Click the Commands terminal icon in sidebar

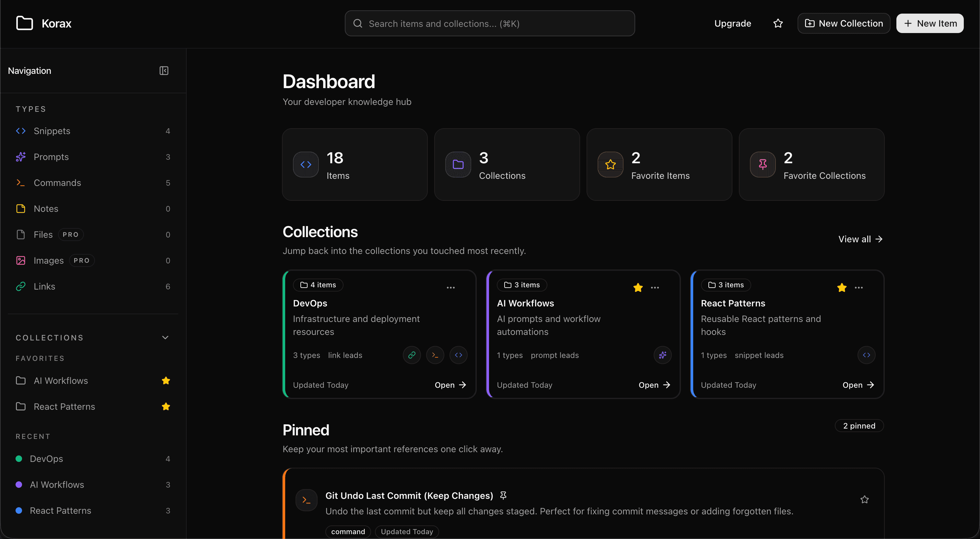[x=20, y=183]
